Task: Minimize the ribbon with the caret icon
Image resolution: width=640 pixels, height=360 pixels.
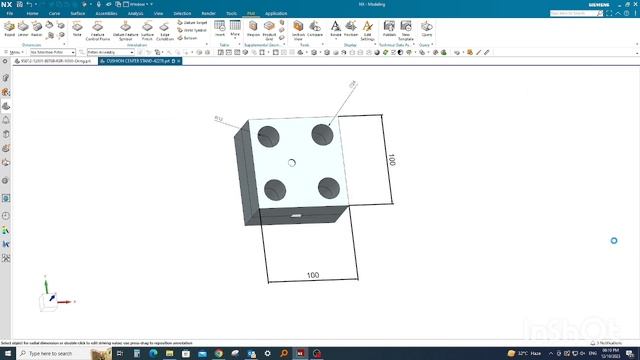Action: 618,13
